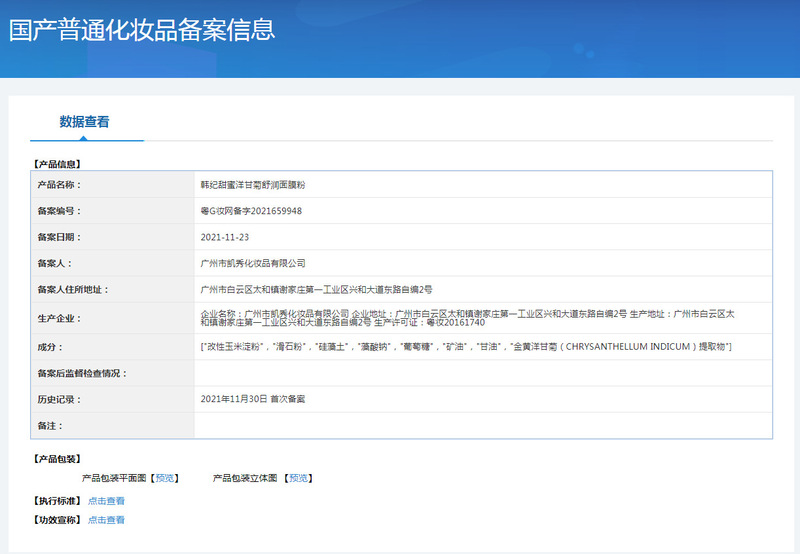Select history record 2021年11月30日 首次备案

tap(253, 399)
